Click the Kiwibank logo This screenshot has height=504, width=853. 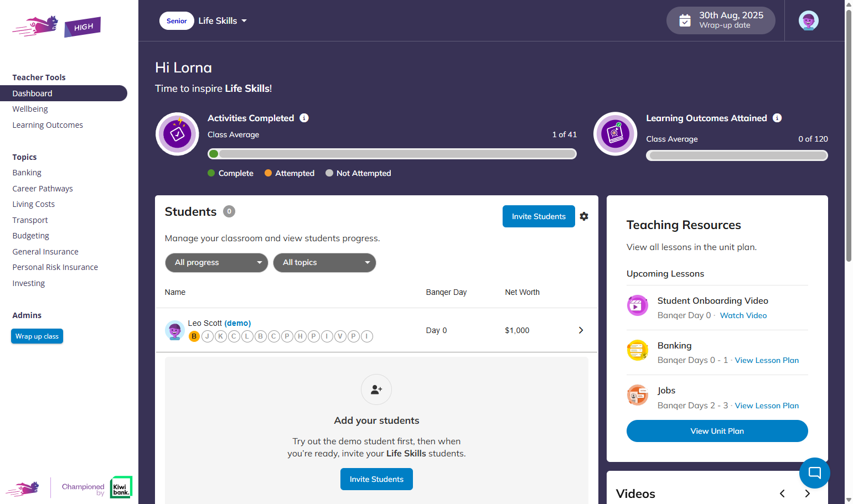121,487
